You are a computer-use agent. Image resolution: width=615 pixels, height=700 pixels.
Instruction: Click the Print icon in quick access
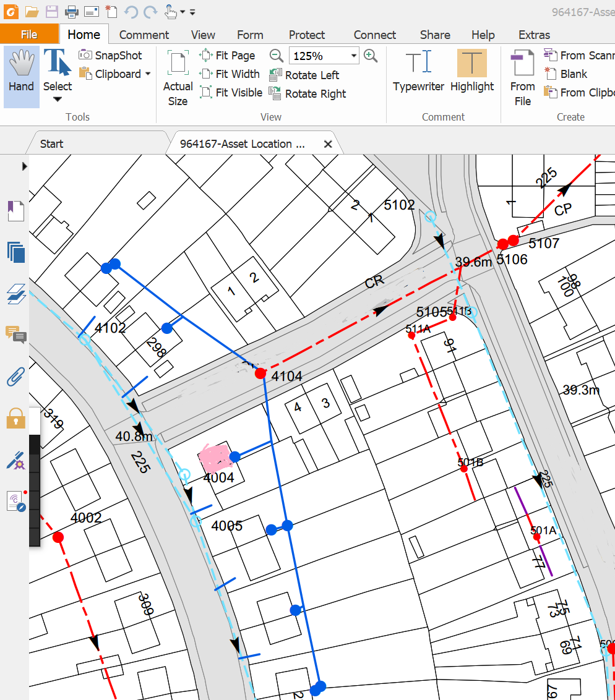point(72,12)
